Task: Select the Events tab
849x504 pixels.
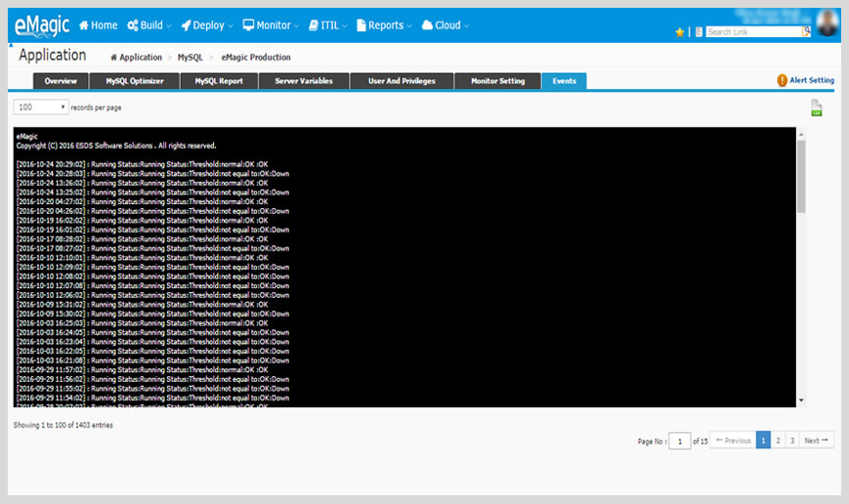Action: tap(564, 81)
